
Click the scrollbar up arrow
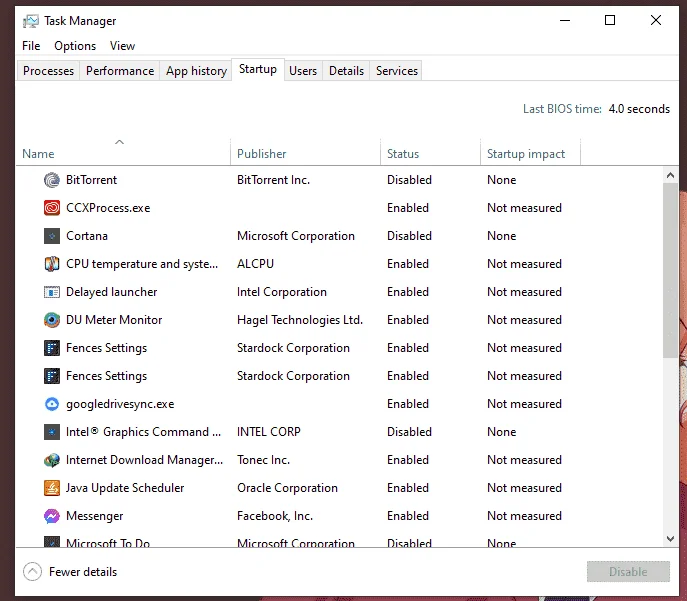click(670, 176)
